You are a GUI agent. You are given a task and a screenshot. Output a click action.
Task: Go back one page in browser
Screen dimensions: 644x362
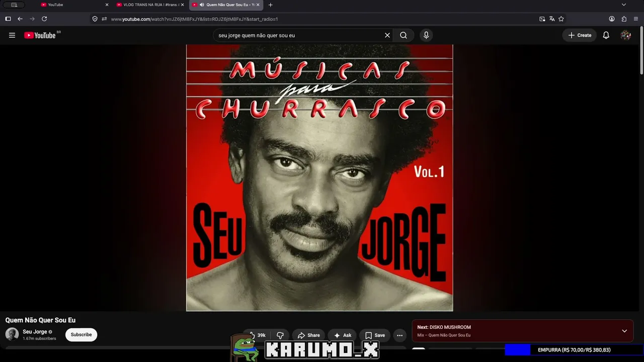(x=20, y=19)
